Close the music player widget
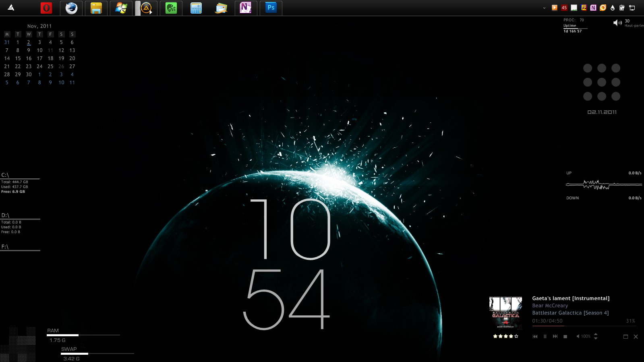The image size is (644, 362). click(x=636, y=337)
